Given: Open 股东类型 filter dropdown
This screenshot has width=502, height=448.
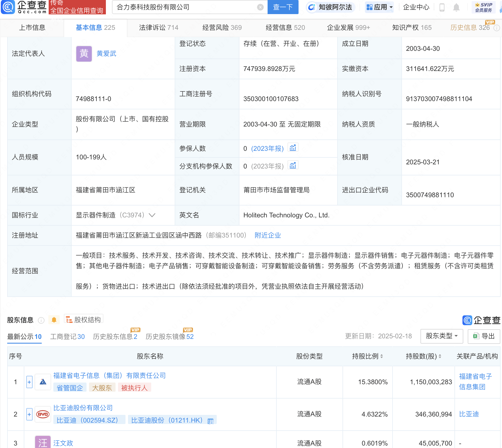Looking at the screenshot, I should tap(441, 336).
